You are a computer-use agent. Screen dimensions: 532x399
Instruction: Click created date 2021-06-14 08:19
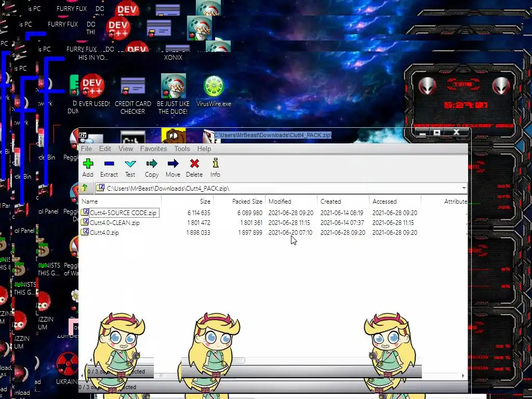pyautogui.click(x=342, y=212)
